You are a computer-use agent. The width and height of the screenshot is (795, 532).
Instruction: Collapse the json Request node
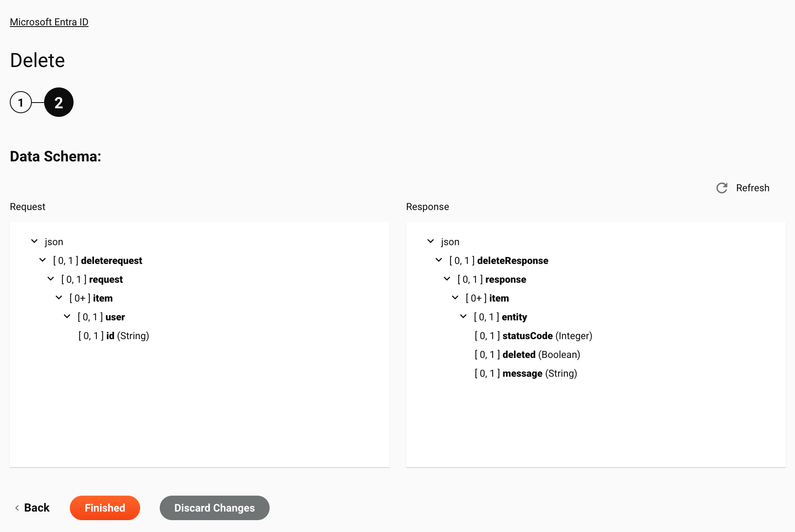pyautogui.click(x=34, y=241)
